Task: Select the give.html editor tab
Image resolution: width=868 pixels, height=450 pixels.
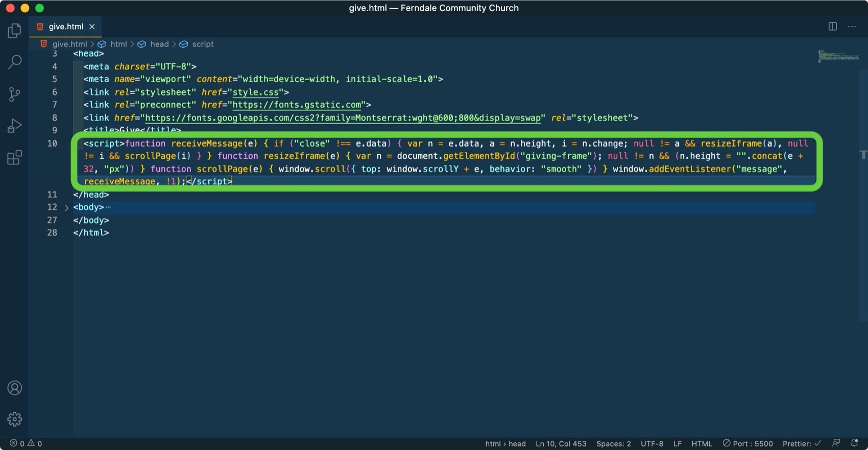Action: point(65,27)
